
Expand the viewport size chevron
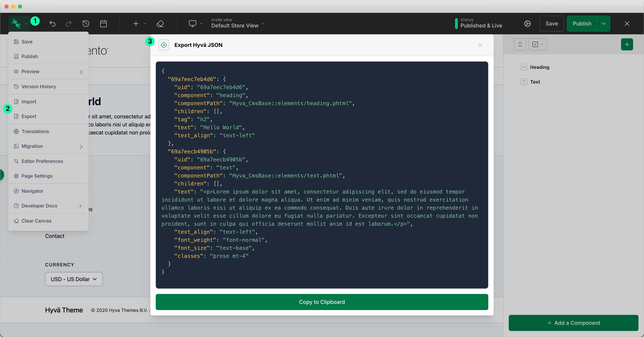point(201,24)
